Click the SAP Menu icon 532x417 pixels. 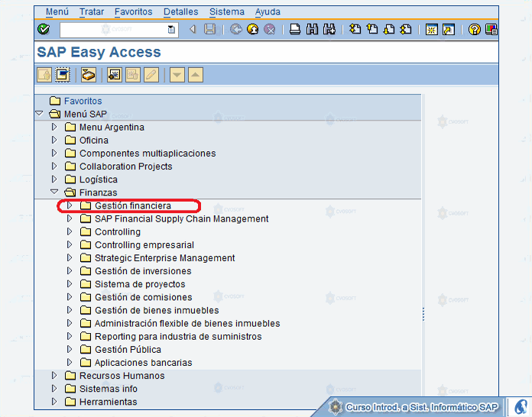(x=63, y=75)
